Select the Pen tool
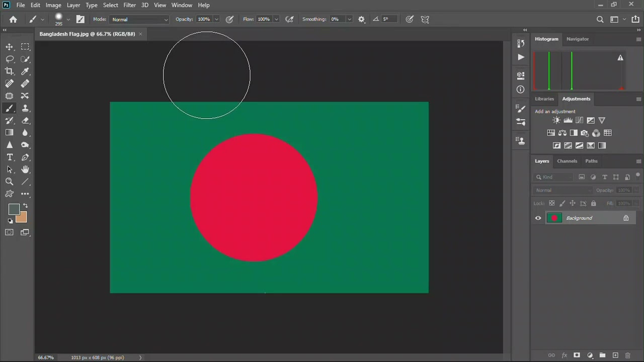Screen dimensions: 644x362 click(x=25, y=157)
